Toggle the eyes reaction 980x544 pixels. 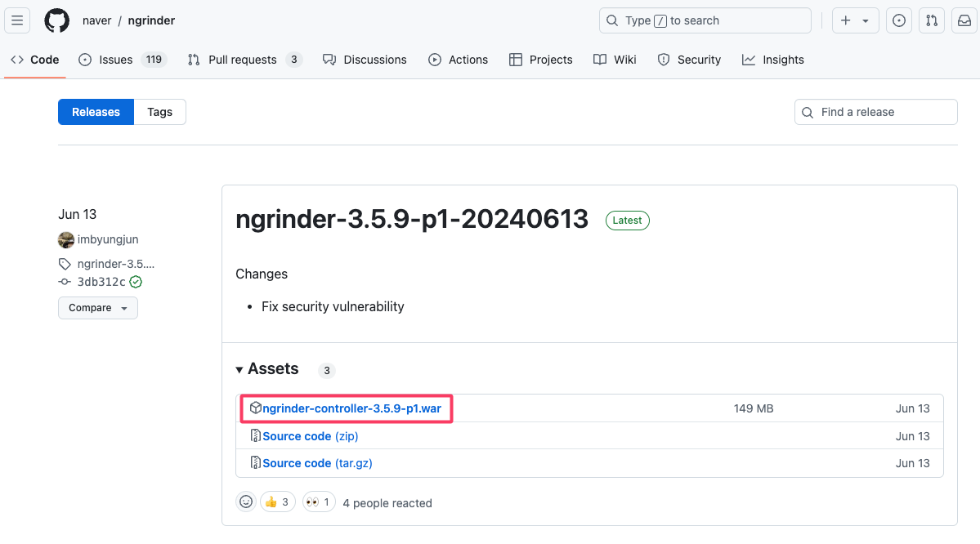(320, 502)
